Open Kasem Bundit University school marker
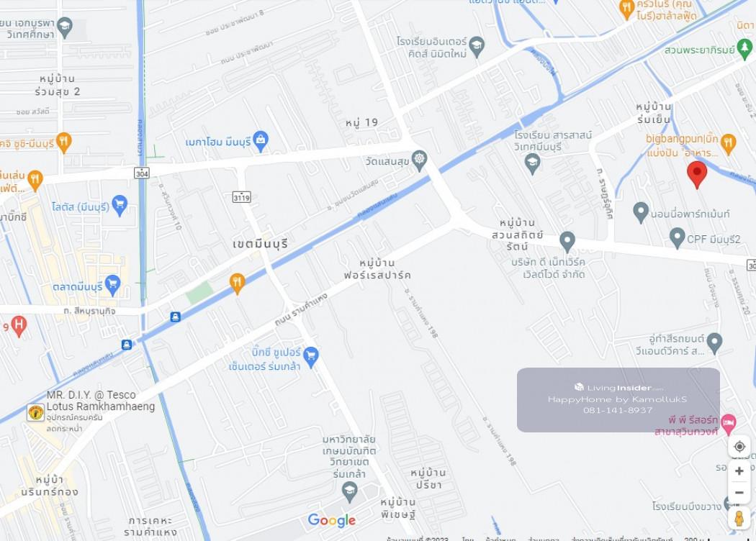 click(349, 492)
